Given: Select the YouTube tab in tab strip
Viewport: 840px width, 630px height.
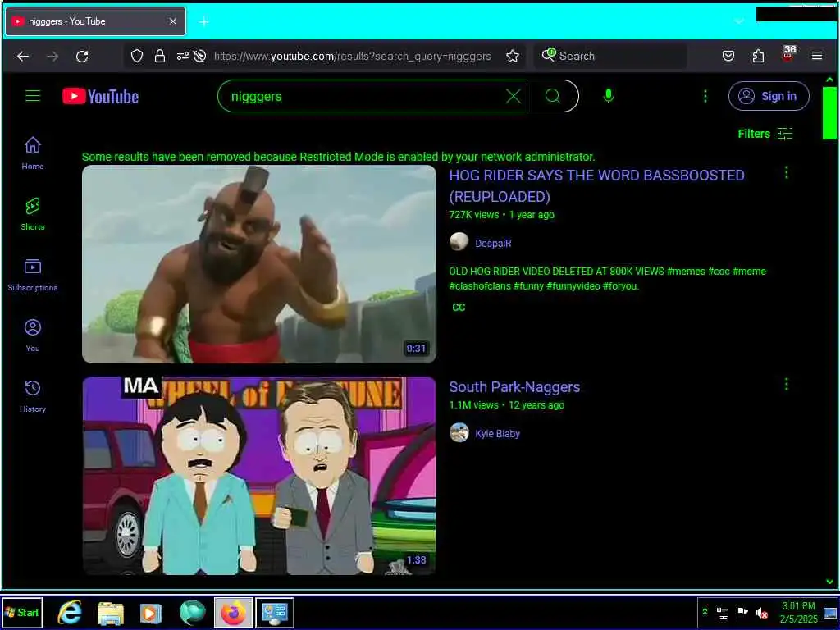Looking at the screenshot, I should [x=95, y=21].
